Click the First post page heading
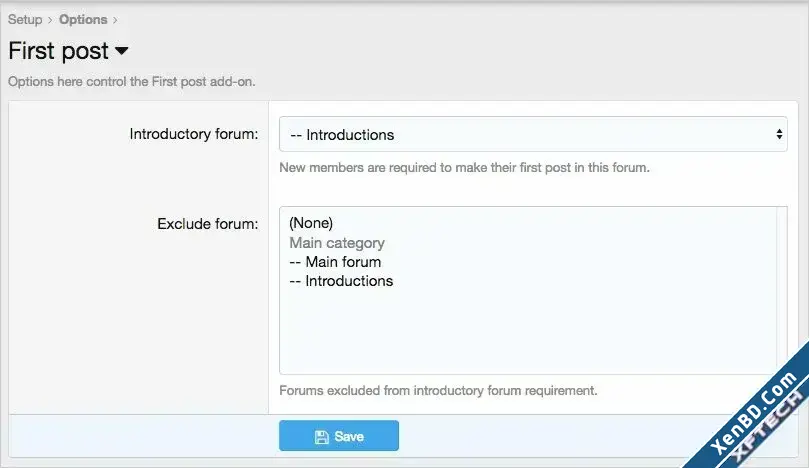The height and width of the screenshot is (468, 809). coord(58,51)
